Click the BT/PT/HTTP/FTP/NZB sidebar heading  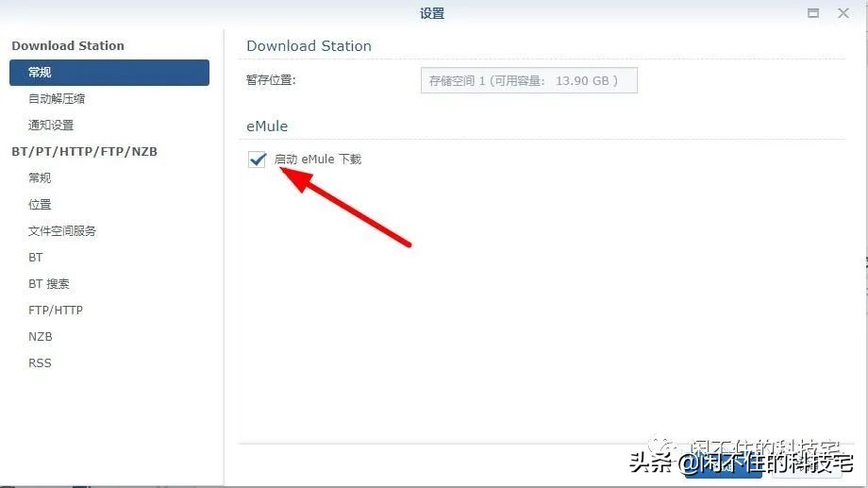(85, 152)
